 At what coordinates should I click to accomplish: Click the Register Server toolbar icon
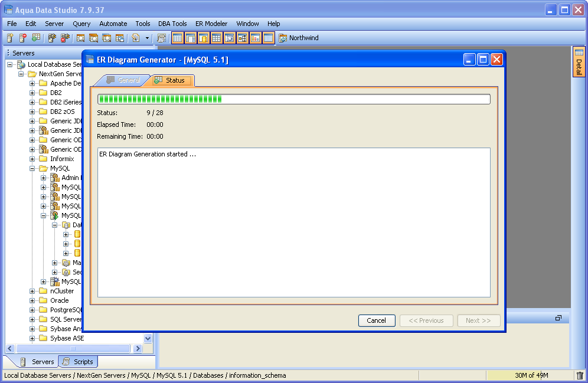[x=10, y=38]
